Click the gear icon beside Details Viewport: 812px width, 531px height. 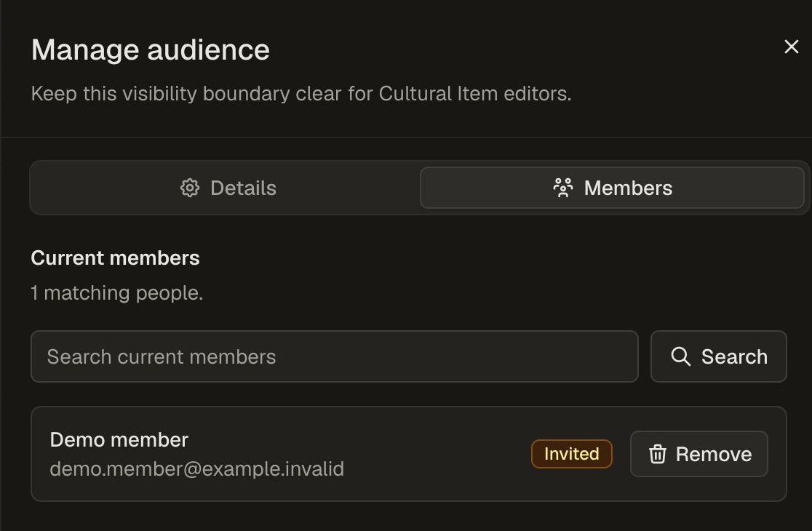[189, 188]
